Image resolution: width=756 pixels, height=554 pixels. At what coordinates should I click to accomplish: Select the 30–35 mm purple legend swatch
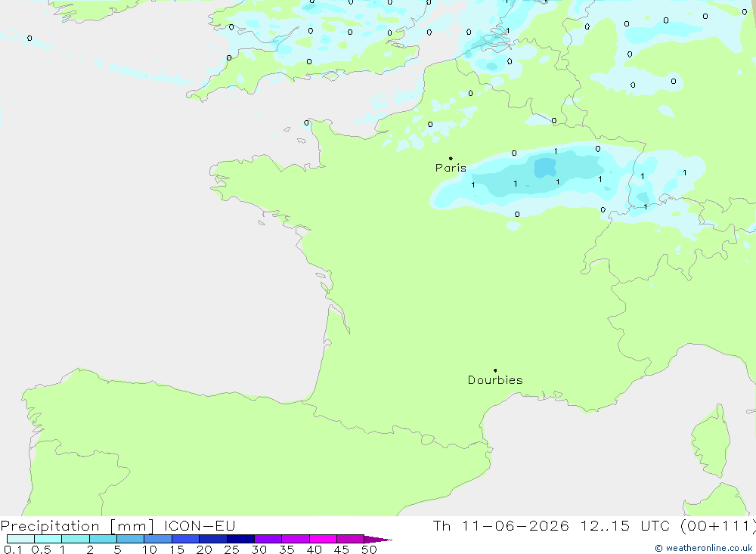268,539
